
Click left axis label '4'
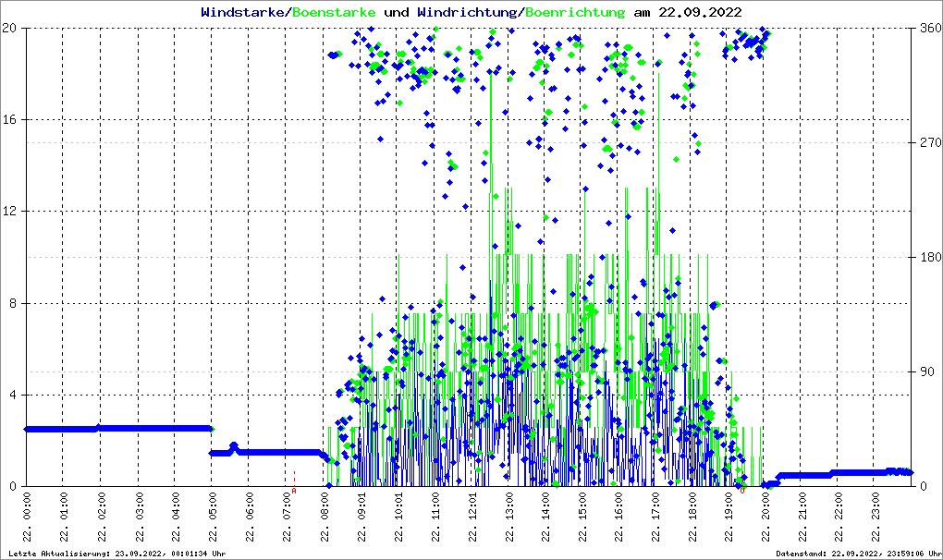[13, 395]
